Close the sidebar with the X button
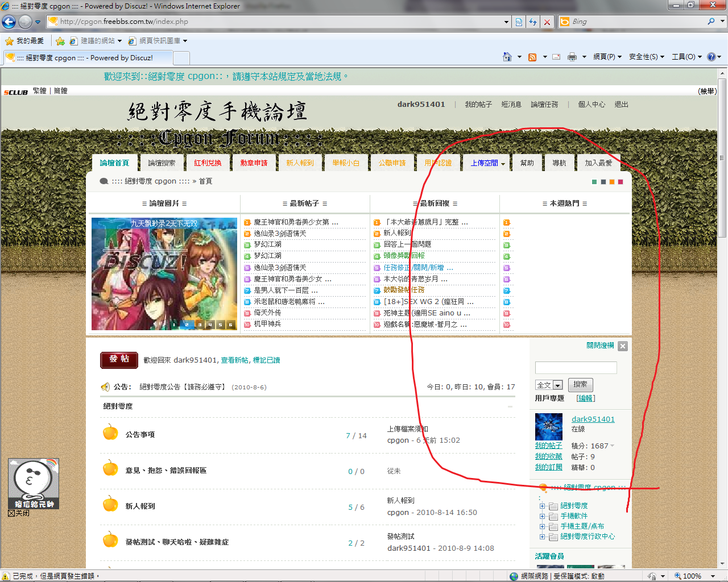This screenshot has width=728, height=582. 623,346
